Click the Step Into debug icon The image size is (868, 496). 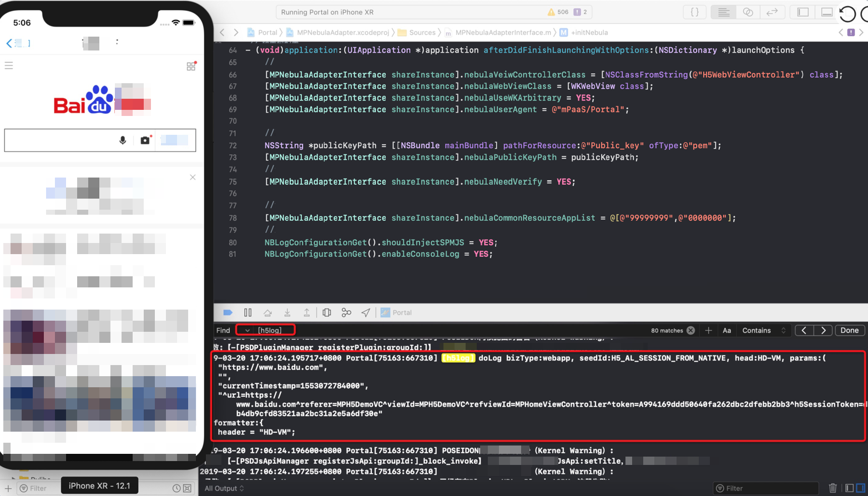click(287, 312)
